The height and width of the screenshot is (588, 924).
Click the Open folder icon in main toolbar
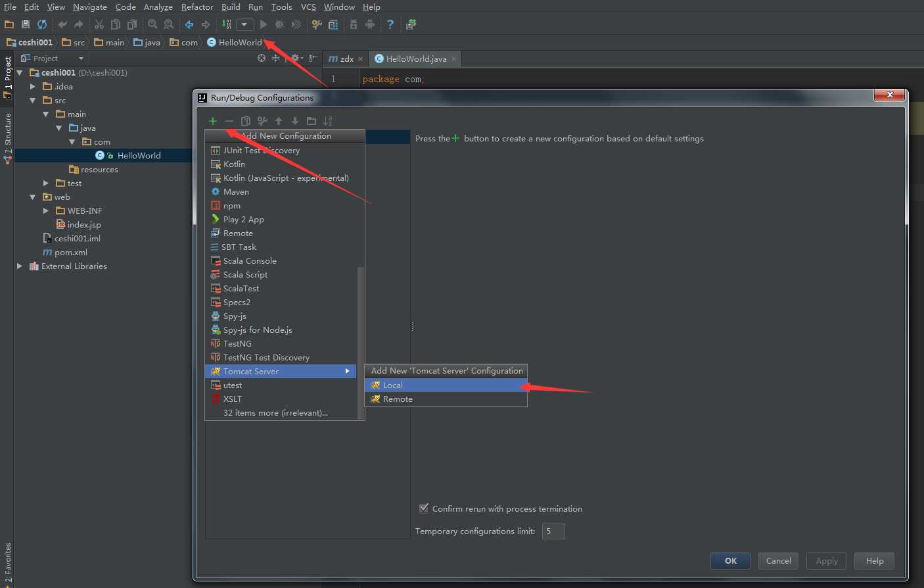click(x=9, y=24)
